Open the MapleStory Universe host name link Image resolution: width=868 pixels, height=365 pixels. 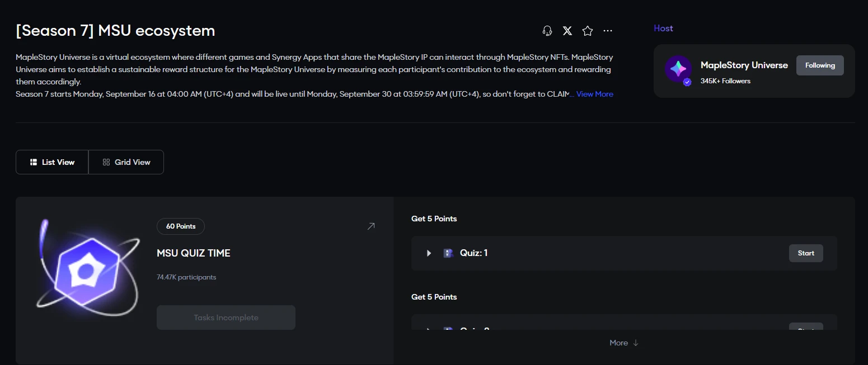pos(744,65)
